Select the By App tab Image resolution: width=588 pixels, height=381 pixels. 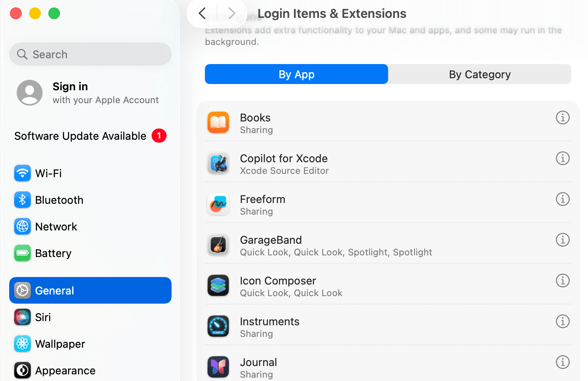tap(296, 74)
